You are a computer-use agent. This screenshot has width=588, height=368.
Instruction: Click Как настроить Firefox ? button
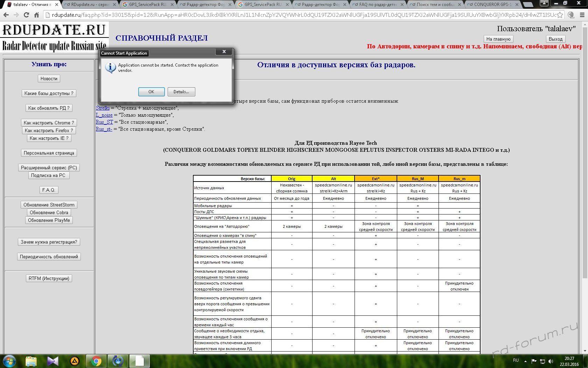coord(49,130)
